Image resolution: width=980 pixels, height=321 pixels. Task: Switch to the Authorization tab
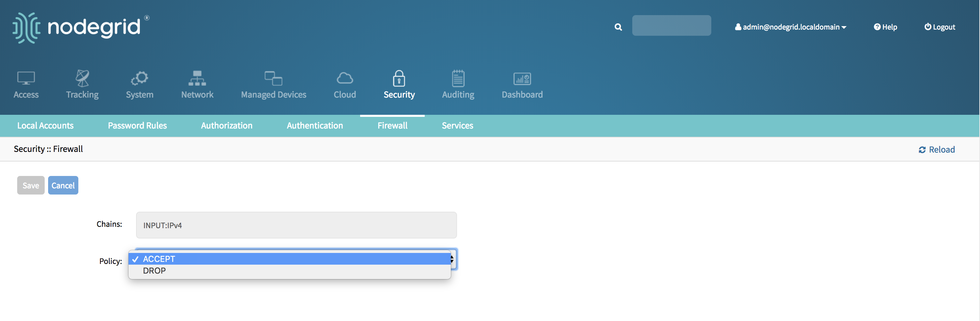(x=227, y=125)
